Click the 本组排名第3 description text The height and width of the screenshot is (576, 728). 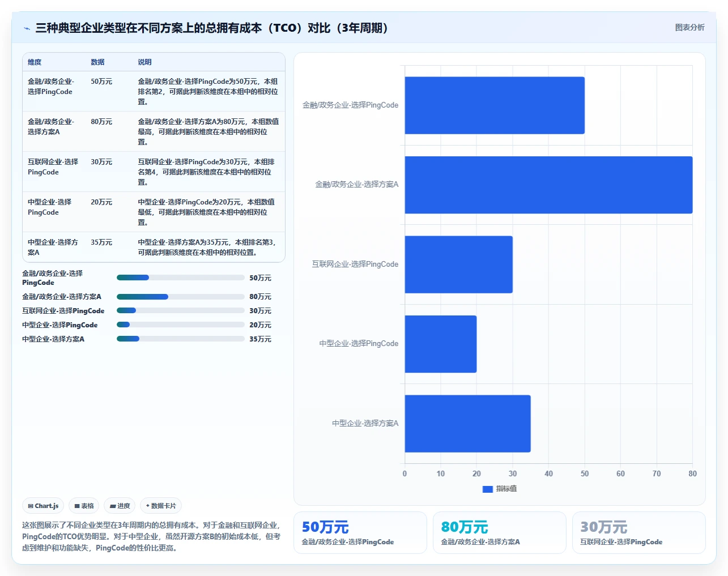coord(207,248)
